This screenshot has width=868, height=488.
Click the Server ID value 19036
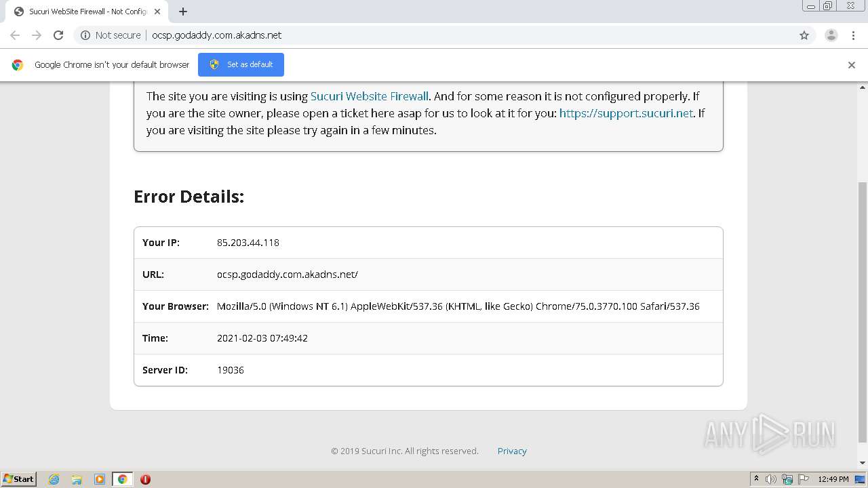click(231, 370)
